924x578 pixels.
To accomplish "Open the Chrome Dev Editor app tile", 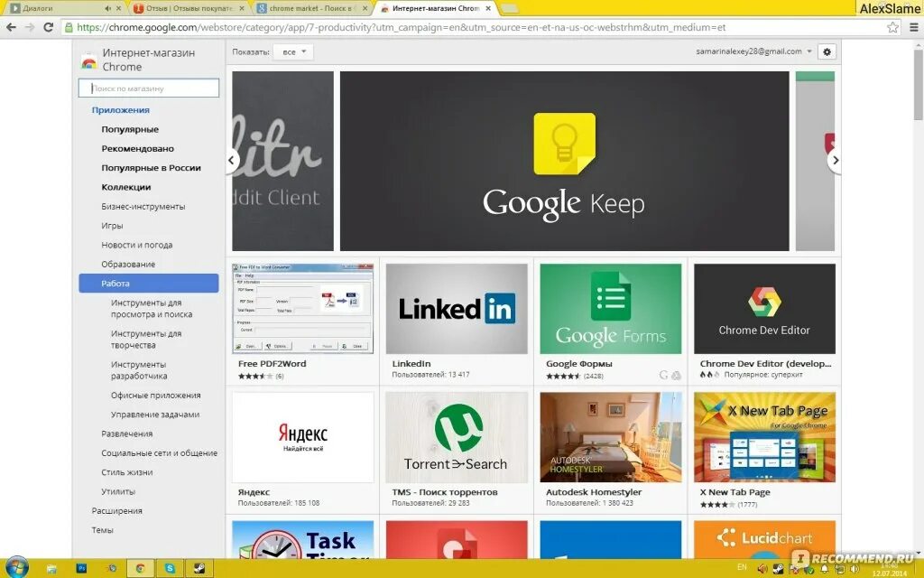I will [x=764, y=322].
